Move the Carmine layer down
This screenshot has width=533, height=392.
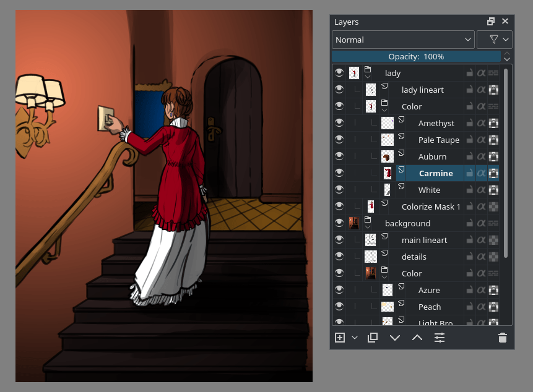coord(395,338)
